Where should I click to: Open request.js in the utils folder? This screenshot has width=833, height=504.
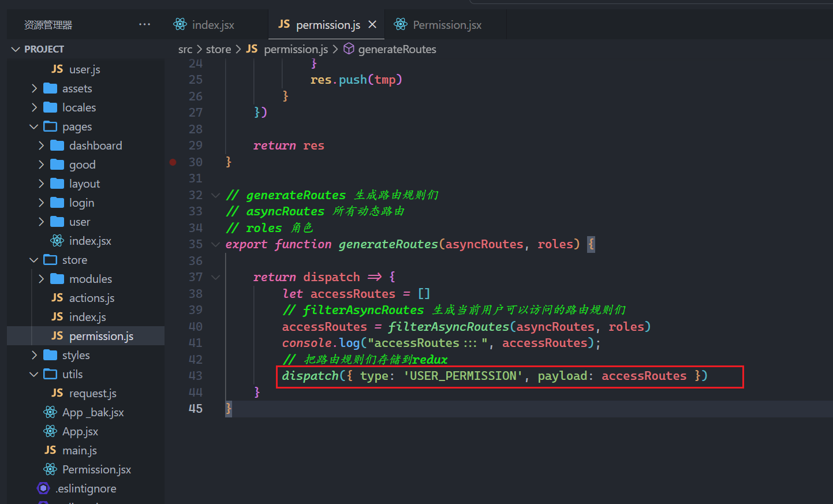92,393
